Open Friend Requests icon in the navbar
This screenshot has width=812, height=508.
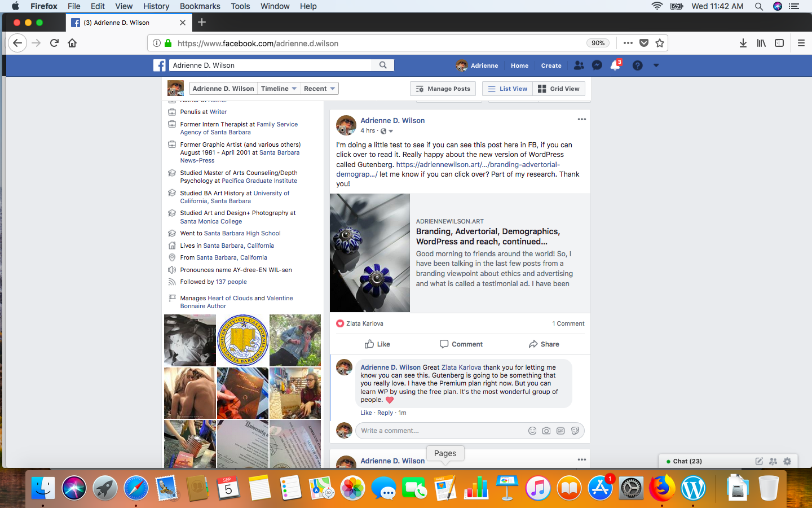click(579, 65)
